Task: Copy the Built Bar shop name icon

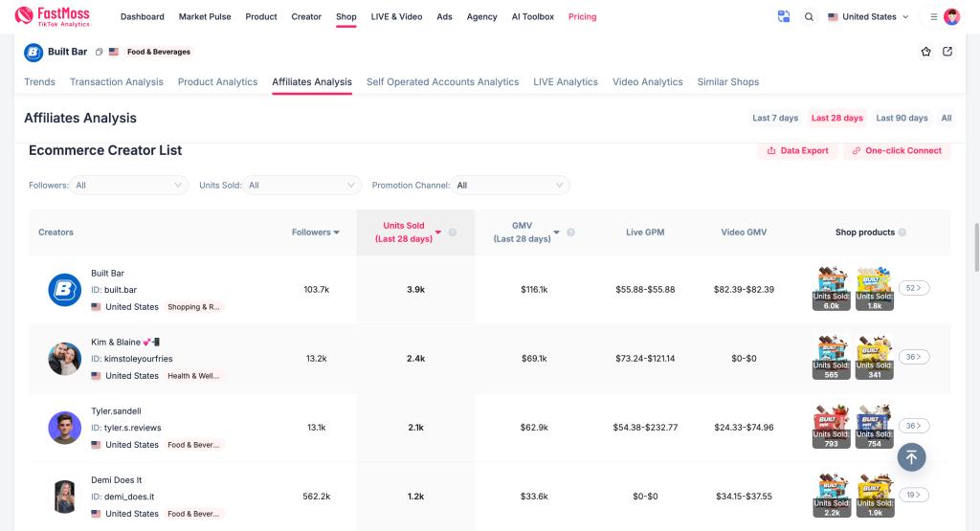Action: tap(99, 52)
